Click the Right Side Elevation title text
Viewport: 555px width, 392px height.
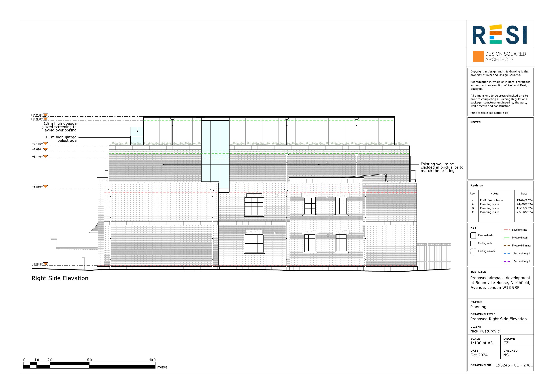[60, 278]
